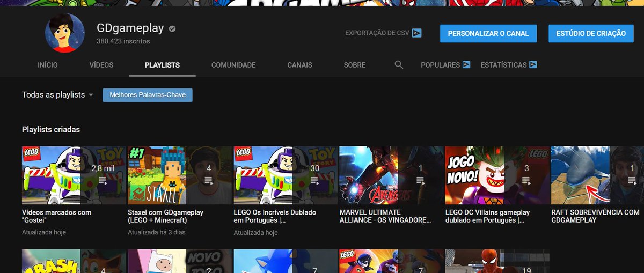Click Atualizada há 3 dias under Staxel

[x=157, y=233]
